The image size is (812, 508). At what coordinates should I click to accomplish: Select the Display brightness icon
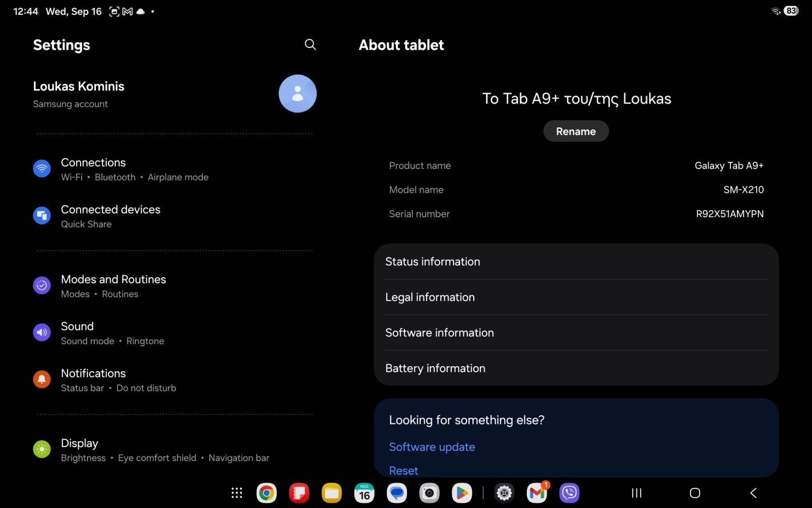pyautogui.click(x=42, y=449)
